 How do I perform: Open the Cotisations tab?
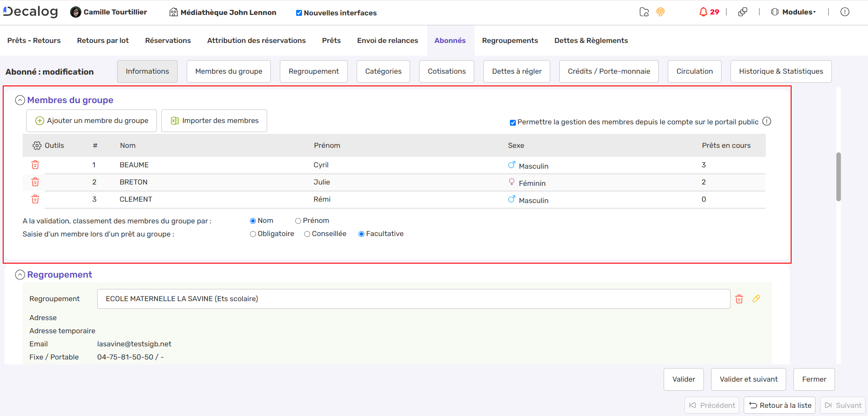[x=446, y=71]
